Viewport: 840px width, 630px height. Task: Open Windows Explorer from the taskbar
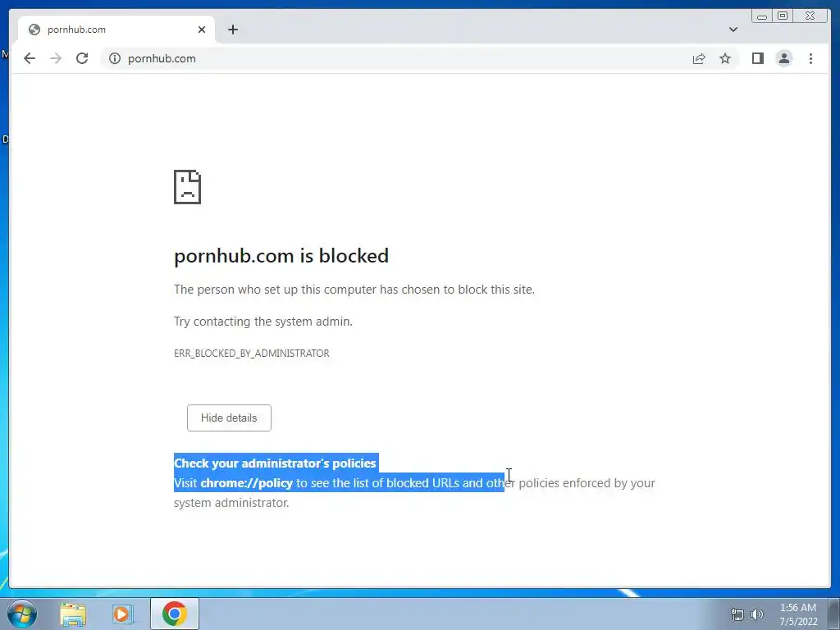(73, 614)
